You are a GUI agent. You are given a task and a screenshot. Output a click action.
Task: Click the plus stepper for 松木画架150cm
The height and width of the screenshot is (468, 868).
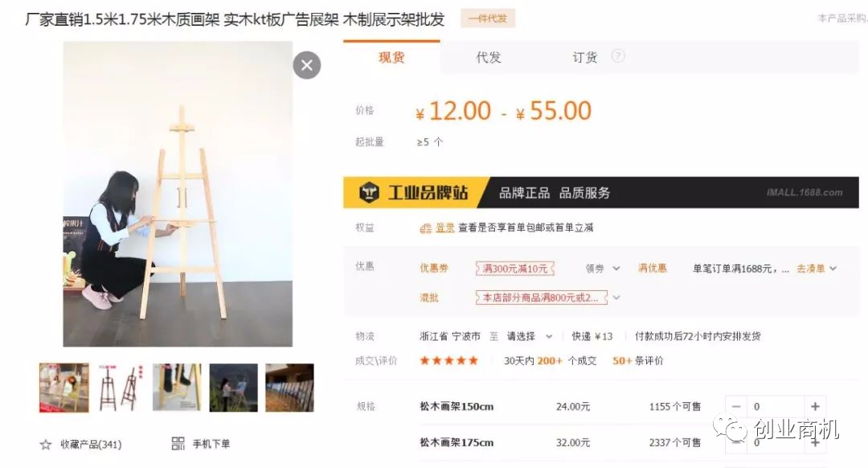click(x=815, y=407)
